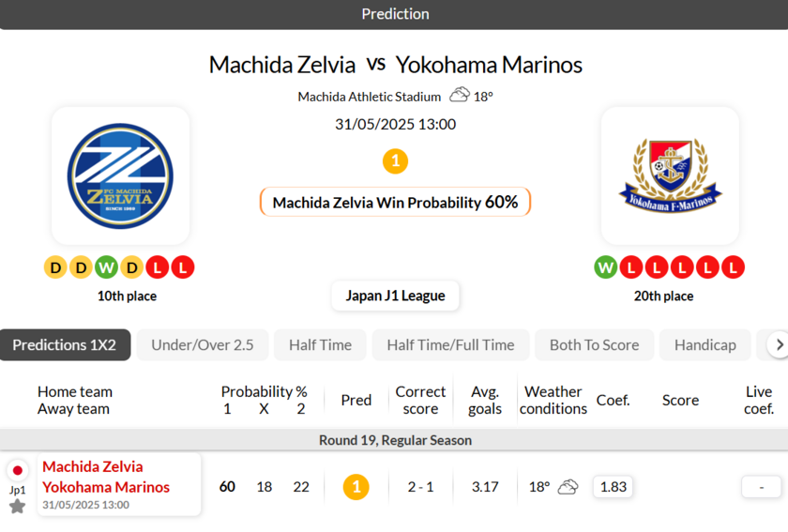Click the prediction 1 circle in the match row
The image size is (788, 532).
click(x=356, y=487)
